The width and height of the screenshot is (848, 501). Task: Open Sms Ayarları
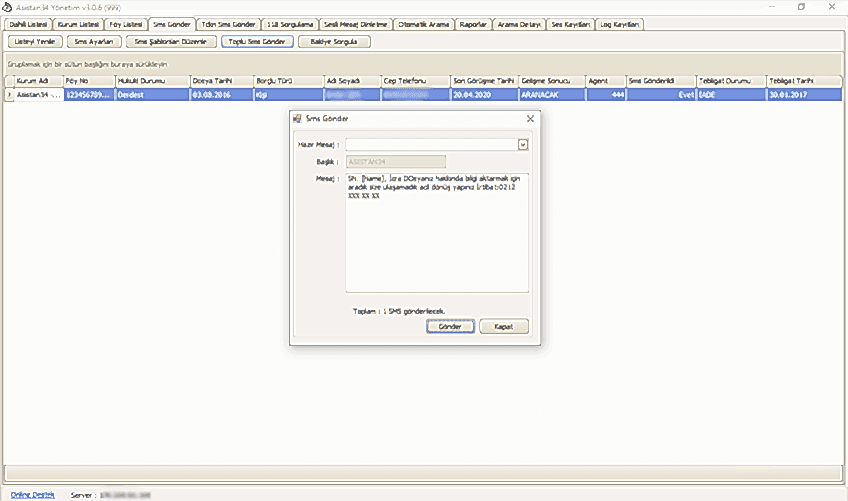pos(95,42)
